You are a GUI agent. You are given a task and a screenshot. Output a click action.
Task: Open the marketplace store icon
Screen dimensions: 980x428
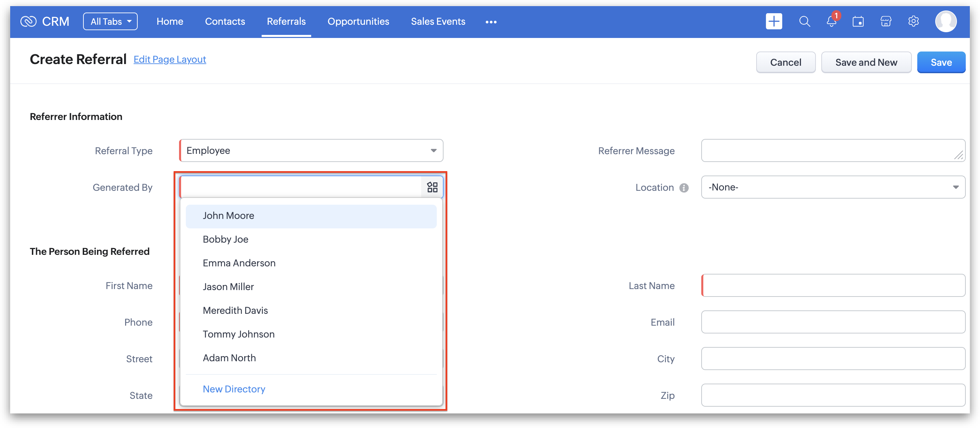886,22
